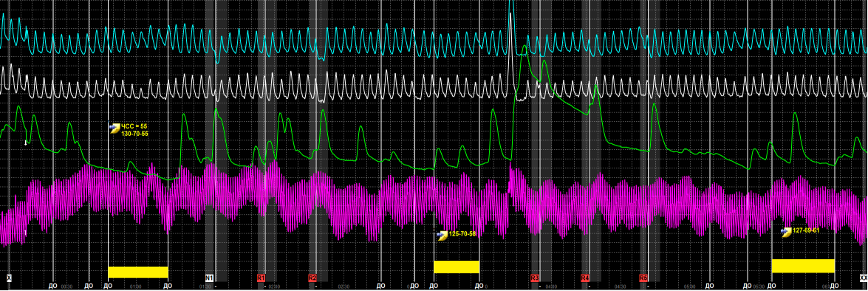868x291 pixels.
Task: Click the blood pressure icon next to 130-70-55
Action: click(115, 128)
